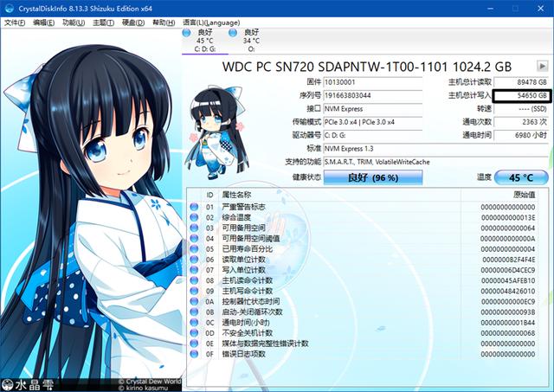Click status orb of attribute 0C 通电时间(小时)
Screen dimensions: 554x392
[x=194, y=323]
